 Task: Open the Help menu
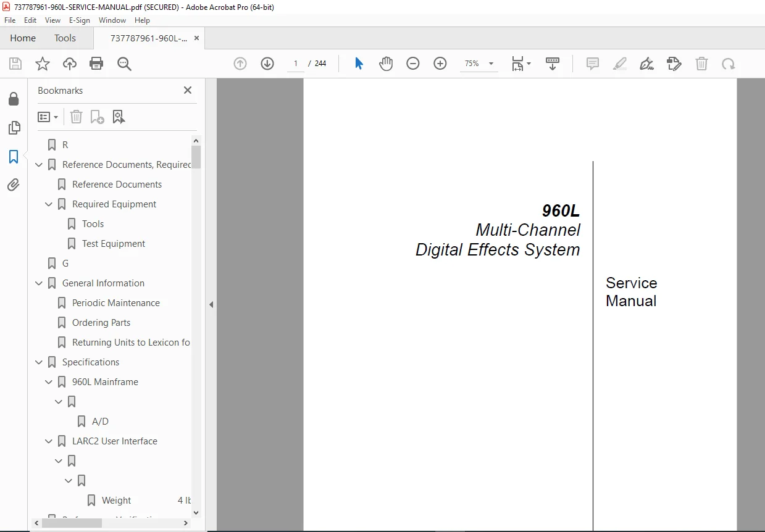coord(143,20)
